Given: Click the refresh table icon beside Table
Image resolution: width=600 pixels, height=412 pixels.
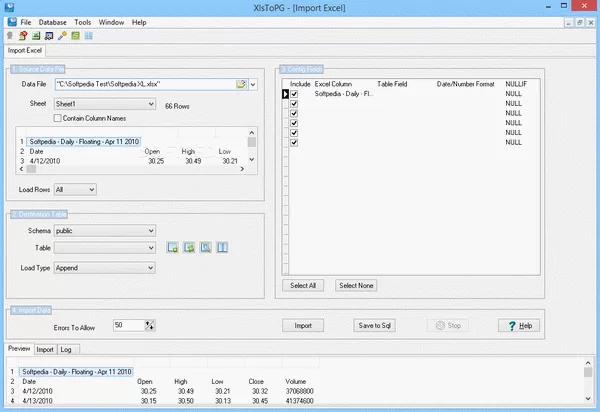Looking at the screenshot, I should pos(190,247).
